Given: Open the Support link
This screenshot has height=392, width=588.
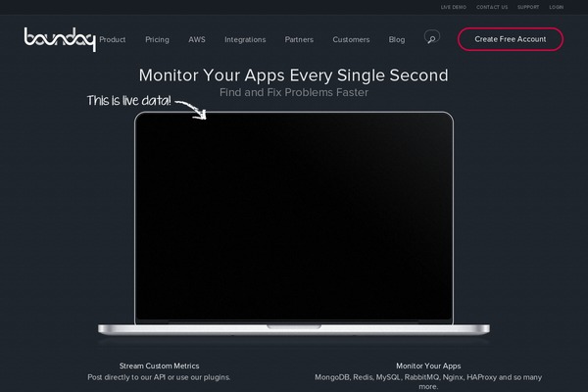Looking at the screenshot, I should coord(528,7).
